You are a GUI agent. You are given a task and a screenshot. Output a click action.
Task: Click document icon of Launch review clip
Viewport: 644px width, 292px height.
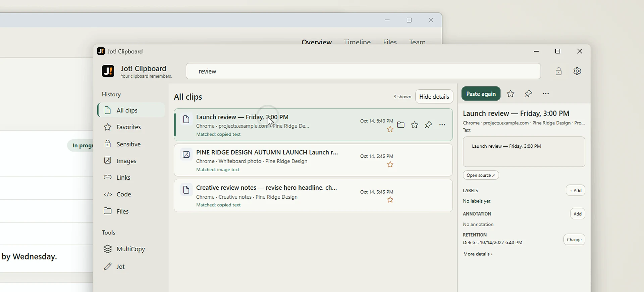tap(186, 119)
